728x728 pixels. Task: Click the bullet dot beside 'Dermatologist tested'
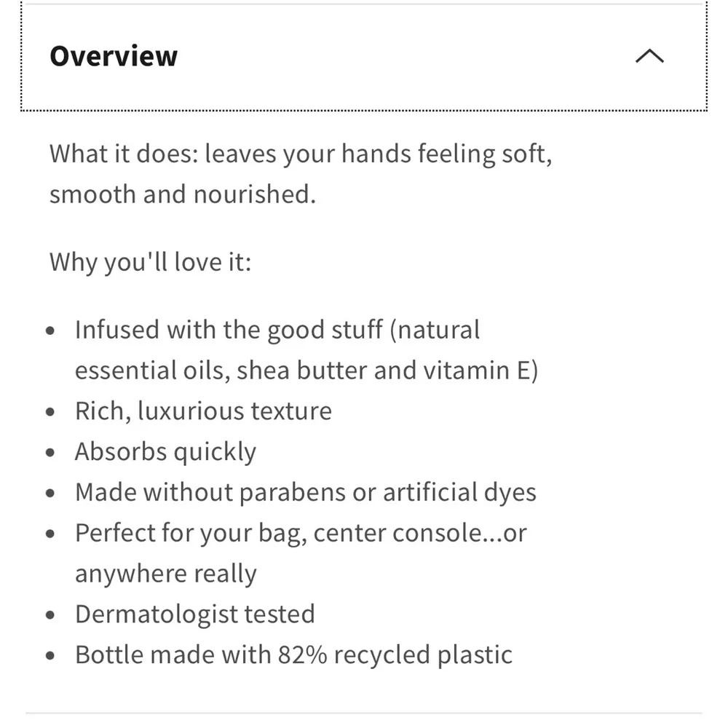click(x=50, y=614)
